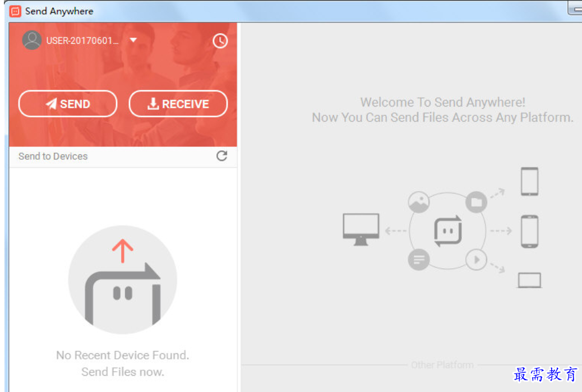The width and height of the screenshot is (582, 392).
Task: Click the Send Files now text
Action: (x=122, y=372)
